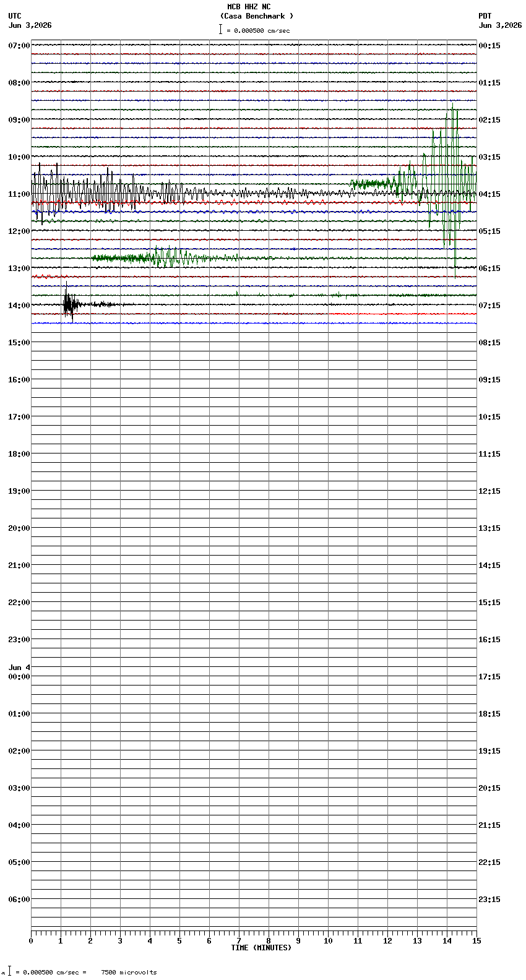Click the '14:00' UTC time label

coord(19,306)
